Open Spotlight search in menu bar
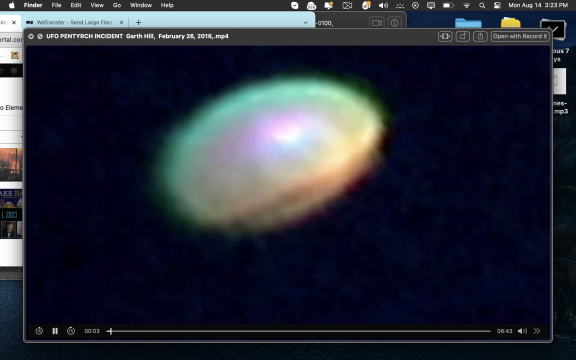576x360 pixels. [x=482, y=5]
